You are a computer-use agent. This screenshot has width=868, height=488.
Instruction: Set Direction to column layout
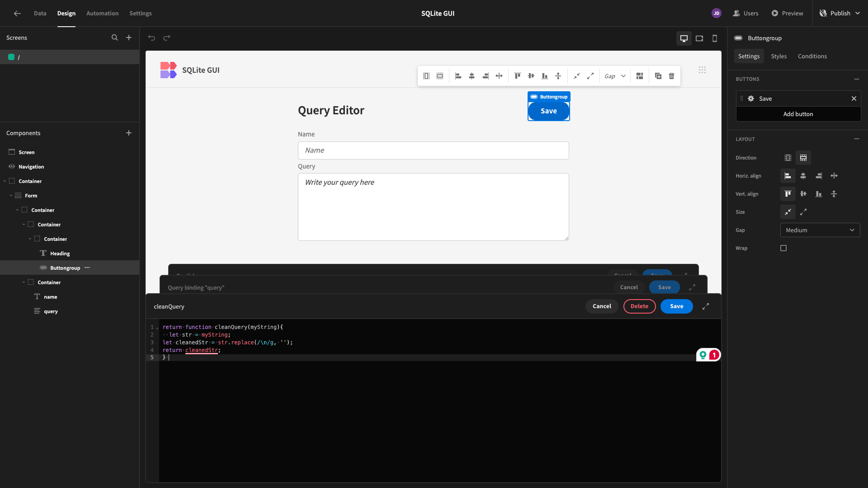pyautogui.click(x=788, y=158)
